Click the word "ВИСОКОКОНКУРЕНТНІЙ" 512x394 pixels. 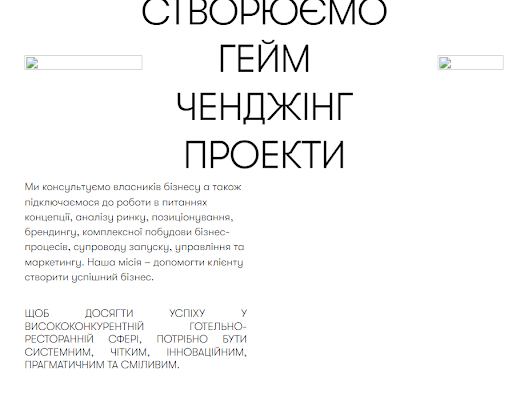pyautogui.click(x=84, y=326)
